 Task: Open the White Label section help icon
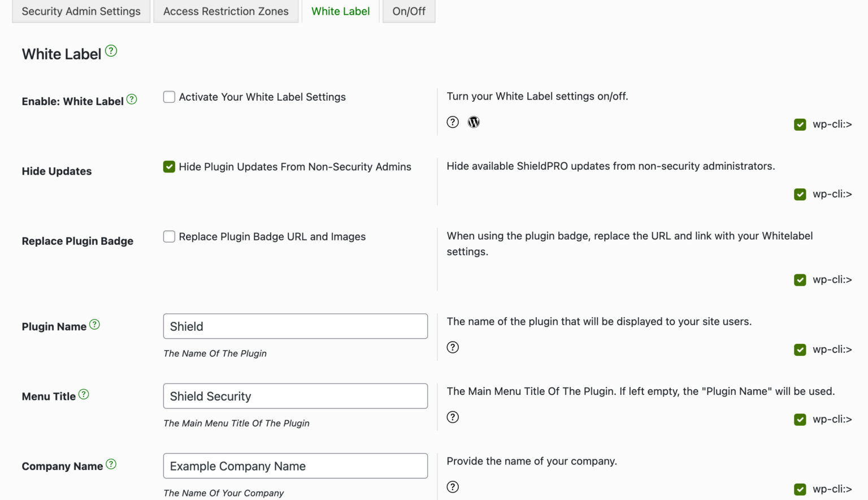[x=111, y=50]
